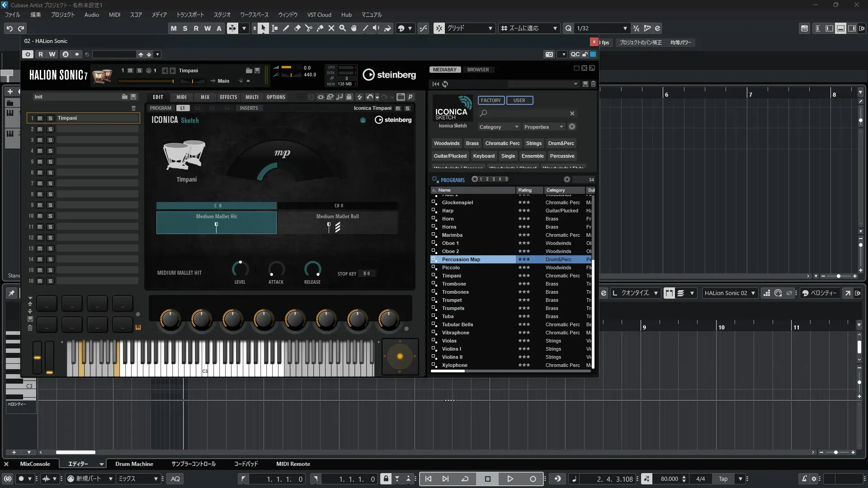Filter programs by Woodwinds tag
The width and height of the screenshot is (868, 488).
tap(446, 143)
